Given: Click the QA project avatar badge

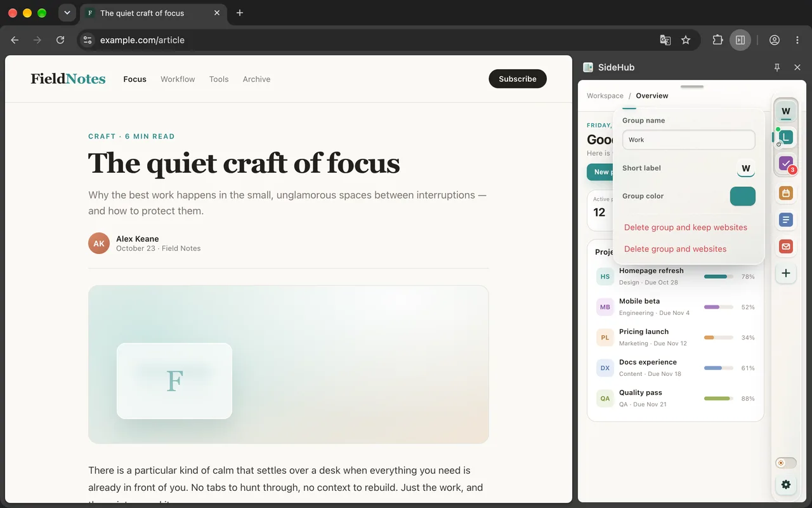Looking at the screenshot, I should (x=605, y=399).
